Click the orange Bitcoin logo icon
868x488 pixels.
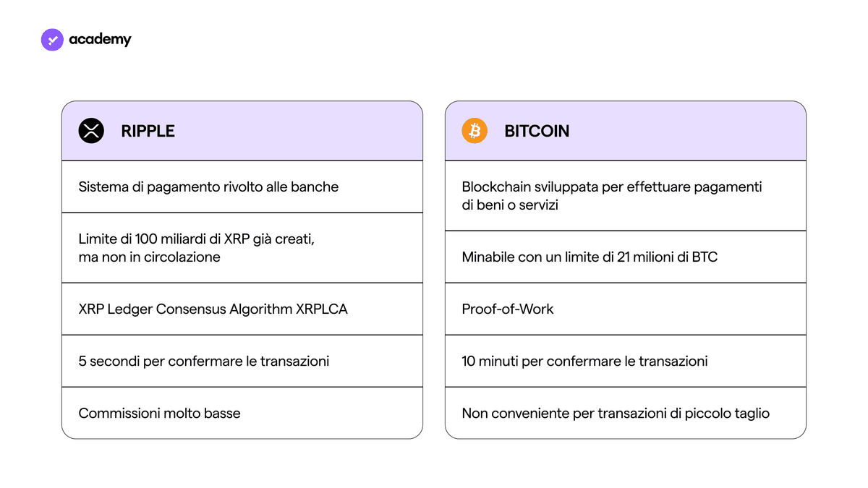pos(475,131)
